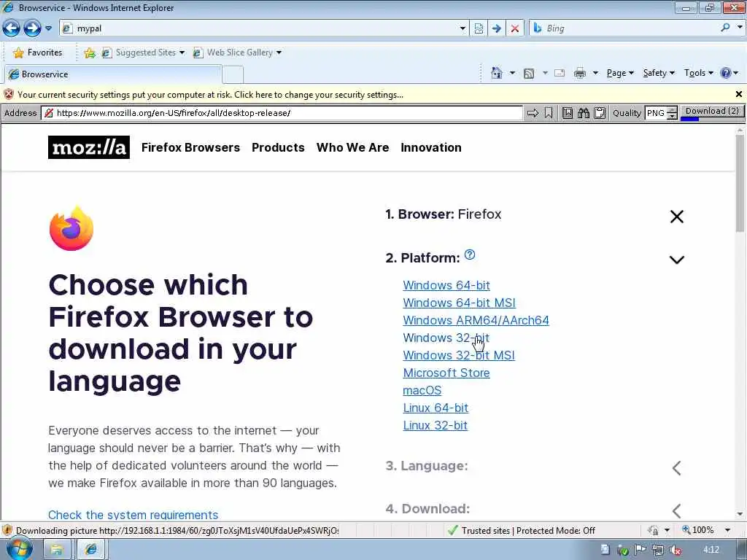
Task: Click the search magnifier icon
Action: point(725,28)
